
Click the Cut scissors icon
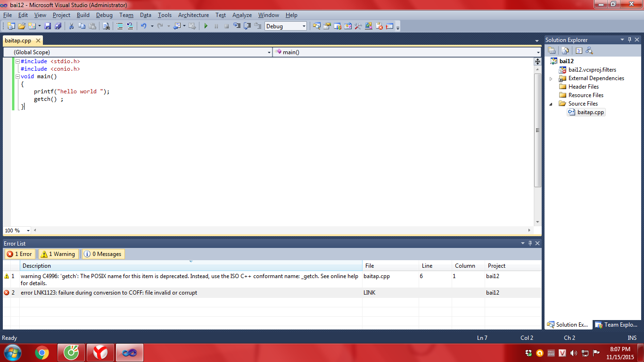pos(71,26)
